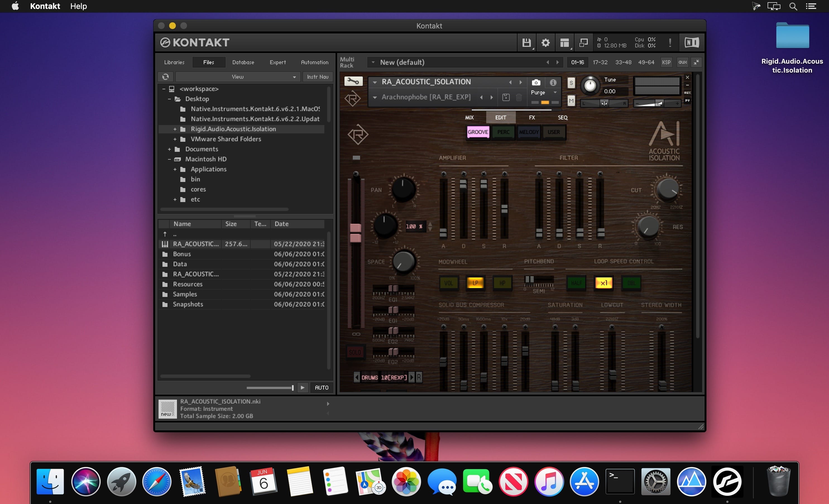Screen dimensions: 829x504
Task: Toggle instrument Solo S button
Action: (571, 83)
